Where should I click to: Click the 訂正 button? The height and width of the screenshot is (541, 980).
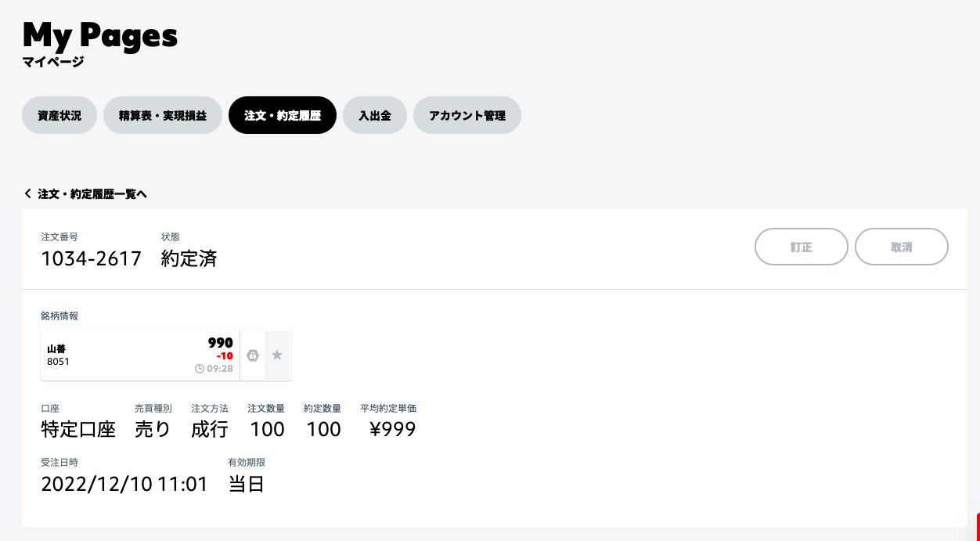coord(802,247)
